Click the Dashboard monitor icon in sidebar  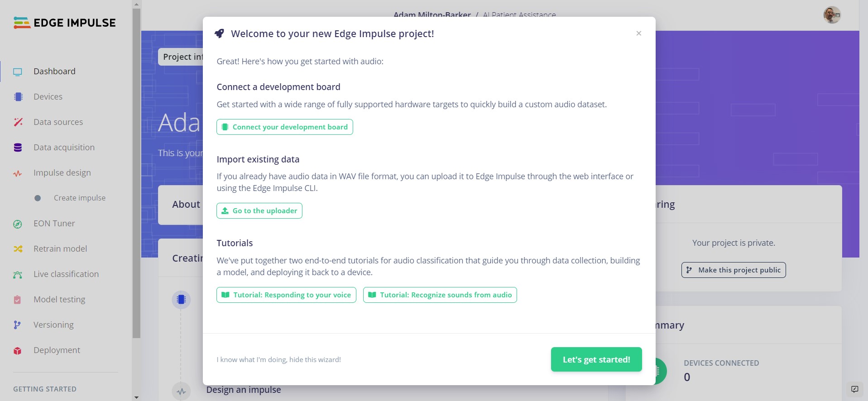point(18,72)
